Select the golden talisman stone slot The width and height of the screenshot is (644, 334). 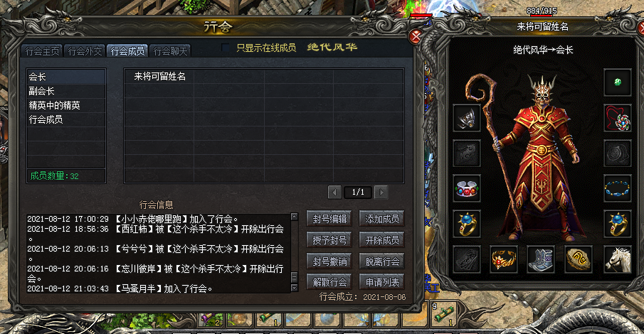pyautogui.click(x=579, y=259)
